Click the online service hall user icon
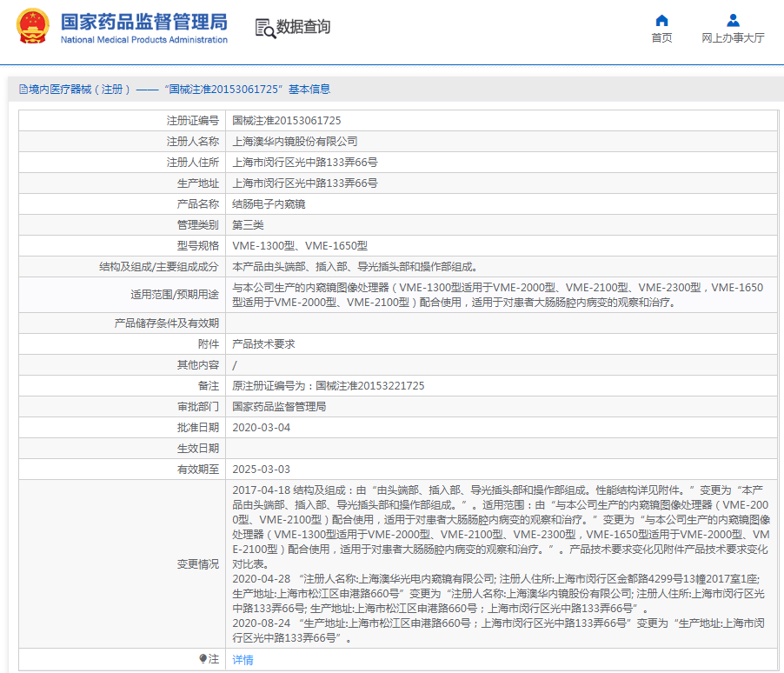Image resolution: width=784 pixels, height=673 pixels. pyautogui.click(x=733, y=21)
